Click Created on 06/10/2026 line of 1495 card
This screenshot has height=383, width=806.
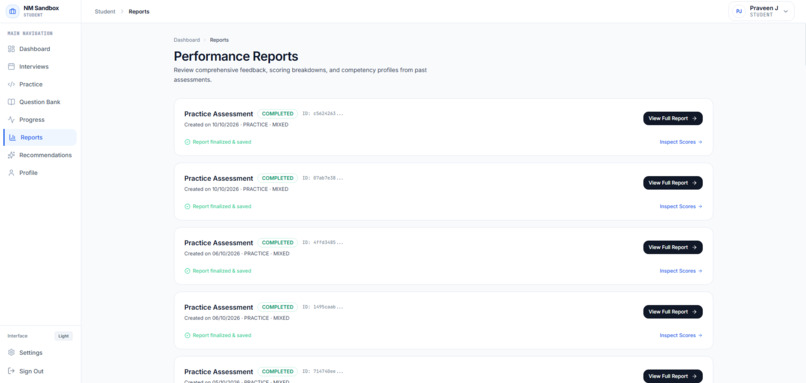pos(236,318)
